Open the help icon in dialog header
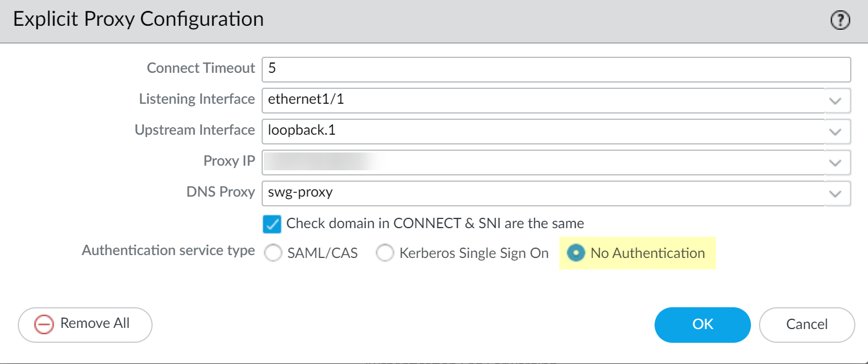 (x=840, y=21)
